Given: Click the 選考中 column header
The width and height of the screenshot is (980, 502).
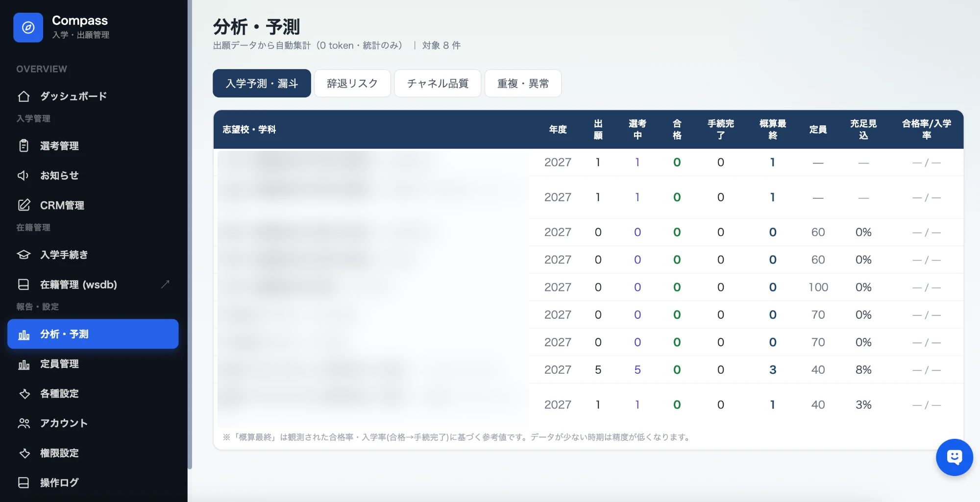Looking at the screenshot, I should [637, 129].
